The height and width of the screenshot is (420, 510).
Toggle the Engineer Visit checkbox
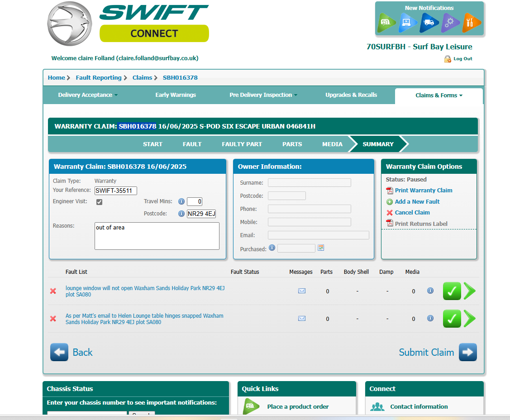coord(99,202)
